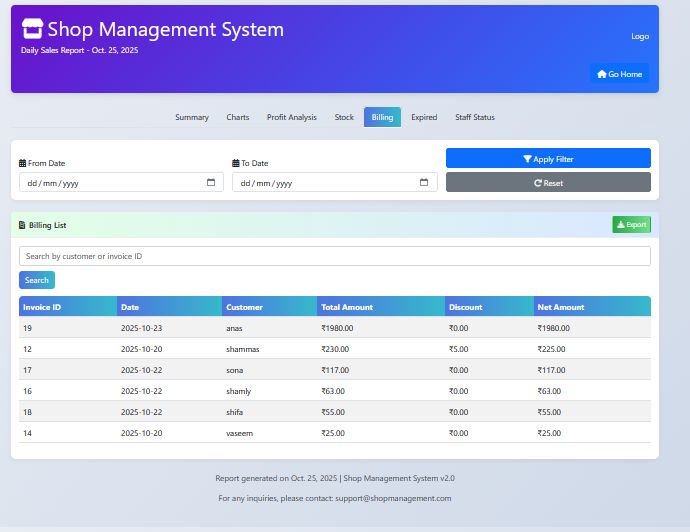The width and height of the screenshot is (690, 532).
Task: Click customer name anas
Action: coord(234,328)
